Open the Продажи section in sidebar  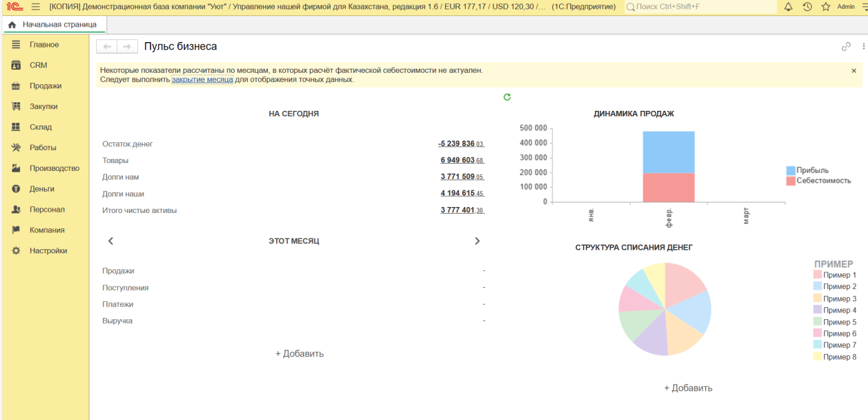45,86
